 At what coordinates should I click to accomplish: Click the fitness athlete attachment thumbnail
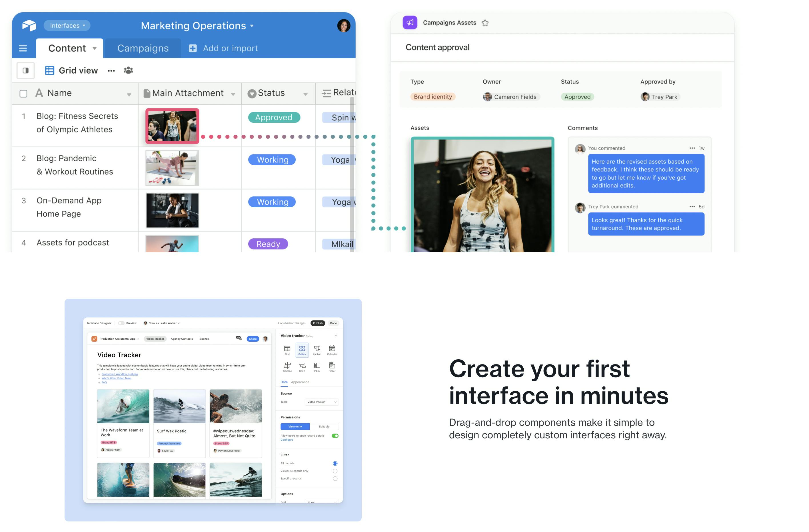pos(172,126)
